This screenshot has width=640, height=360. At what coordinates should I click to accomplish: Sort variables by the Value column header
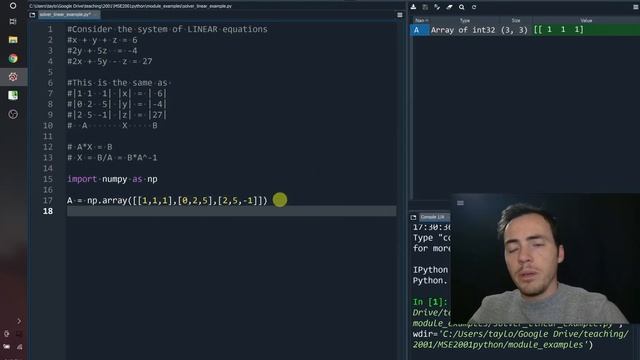[x=586, y=20]
